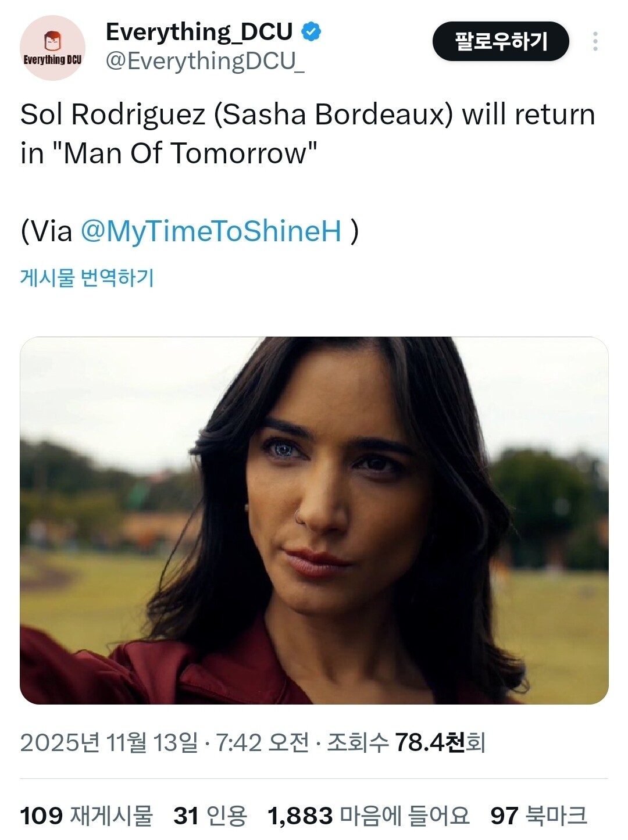This screenshot has width=628, height=840.
Task: Click the 97 북마크 bookmarks count
Action: tap(538, 816)
